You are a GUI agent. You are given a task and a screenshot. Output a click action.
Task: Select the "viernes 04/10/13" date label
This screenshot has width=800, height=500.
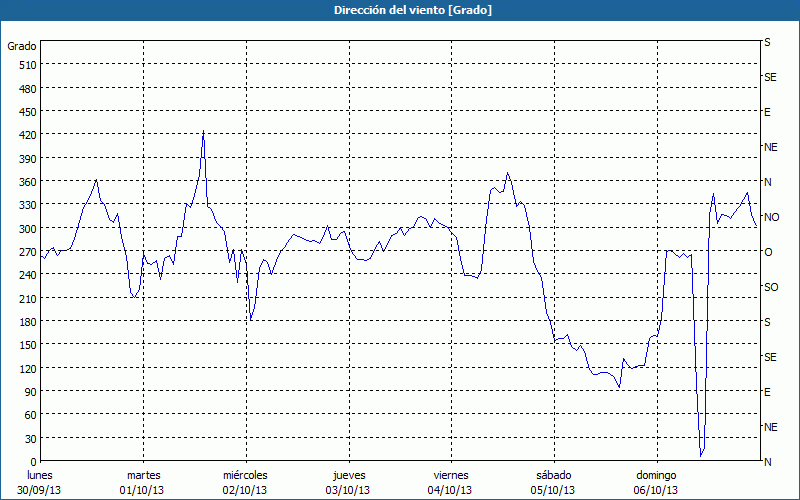[450, 482]
